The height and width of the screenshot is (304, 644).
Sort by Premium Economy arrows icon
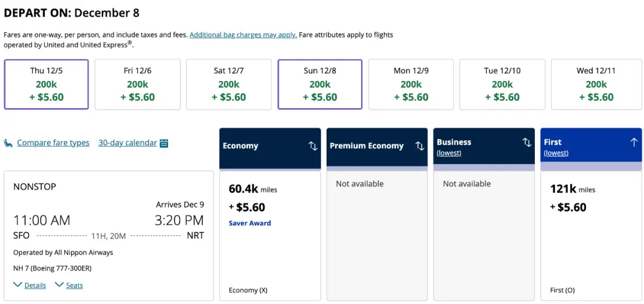click(419, 146)
